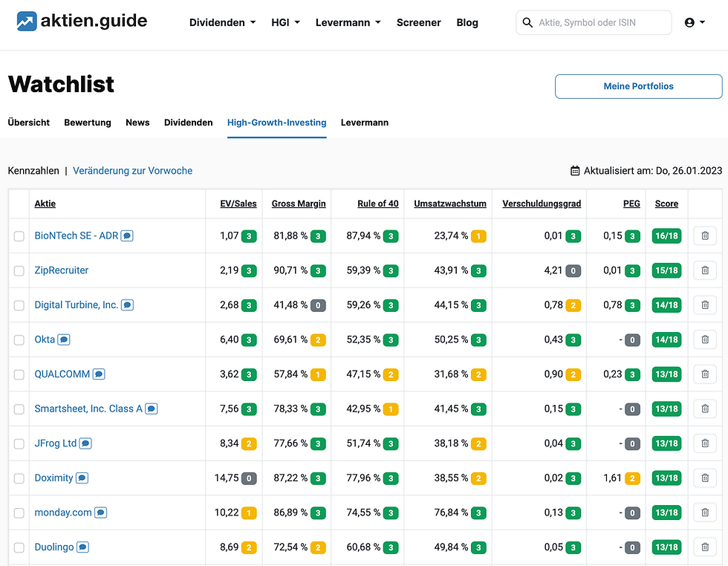Screen dimensions: 728x566
Task: Sort table by Verschuldungsgrad column
Action: coord(542,204)
